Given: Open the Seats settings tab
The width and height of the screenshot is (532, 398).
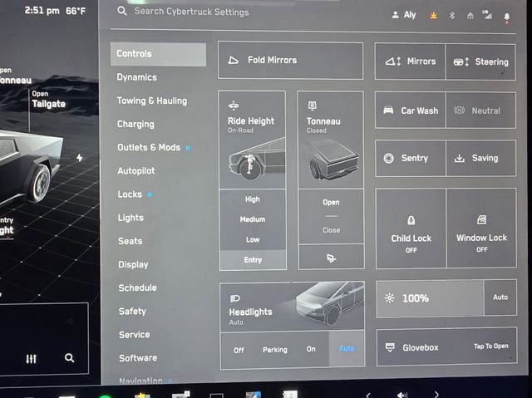Looking at the screenshot, I should pyautogui.click(x=131, y=241).
